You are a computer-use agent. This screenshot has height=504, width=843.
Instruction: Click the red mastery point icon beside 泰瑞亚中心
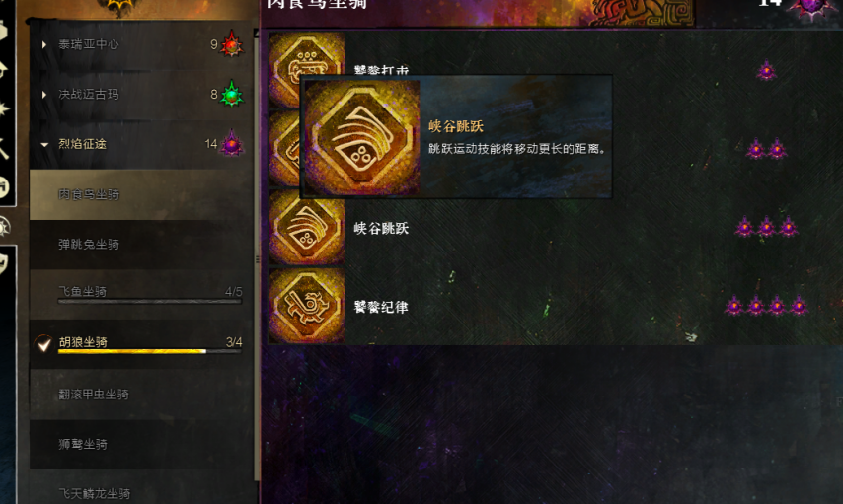232,44
